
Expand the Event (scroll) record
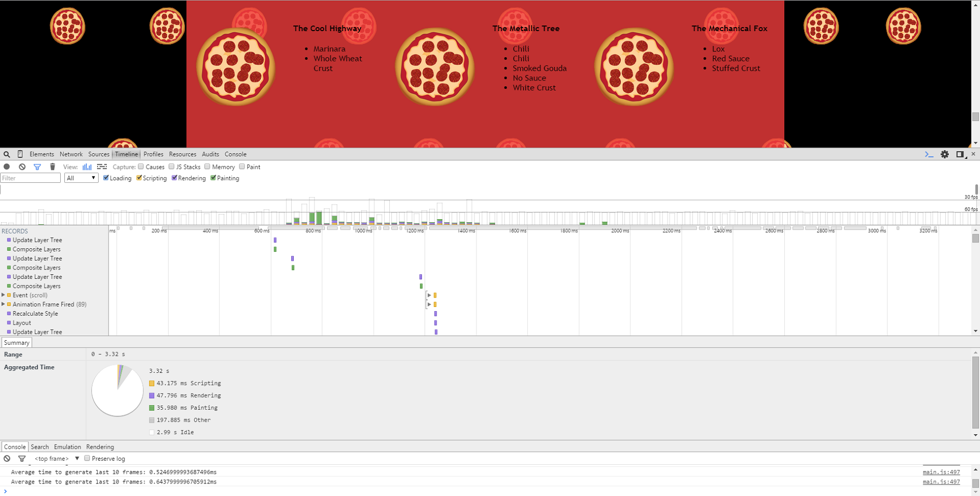[4, 295]
